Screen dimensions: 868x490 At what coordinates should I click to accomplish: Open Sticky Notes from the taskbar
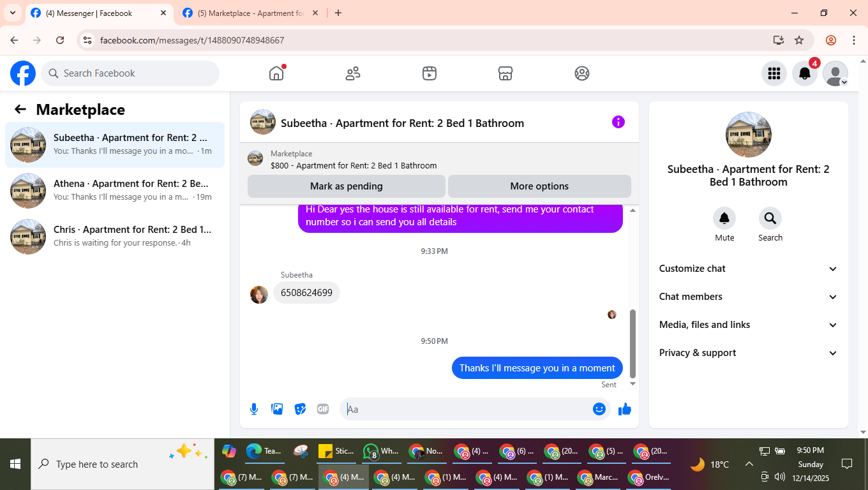coord(336,451)
